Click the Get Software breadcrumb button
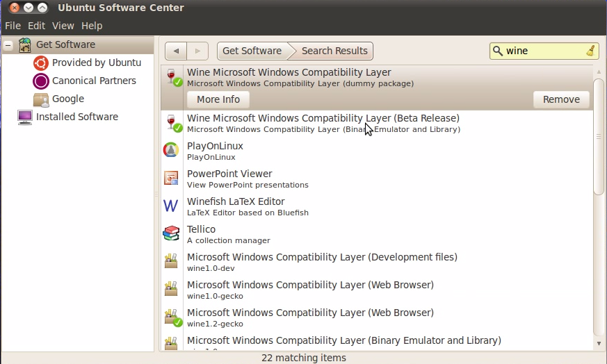Viewport: 607px width, 364px height. point(252,51)
